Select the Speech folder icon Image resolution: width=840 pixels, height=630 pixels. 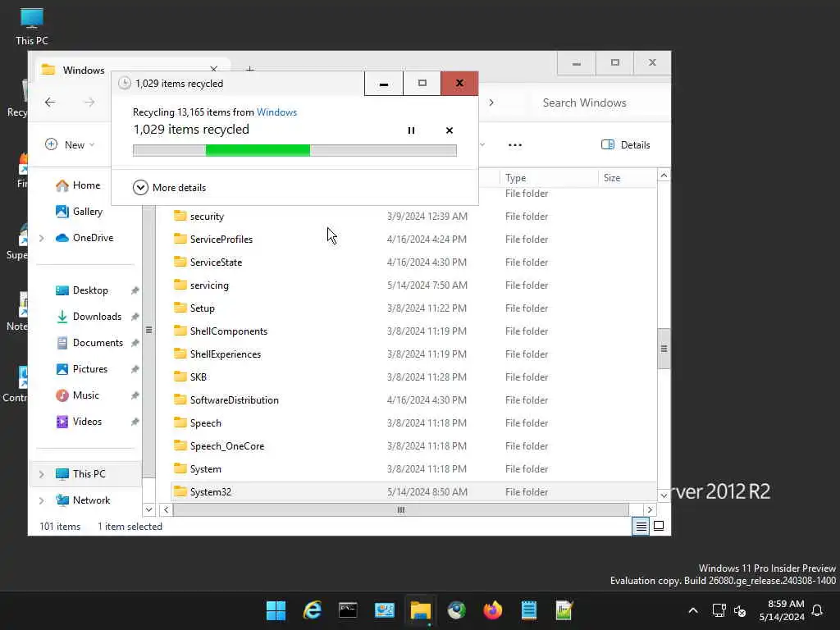click(x=180, y=423)
